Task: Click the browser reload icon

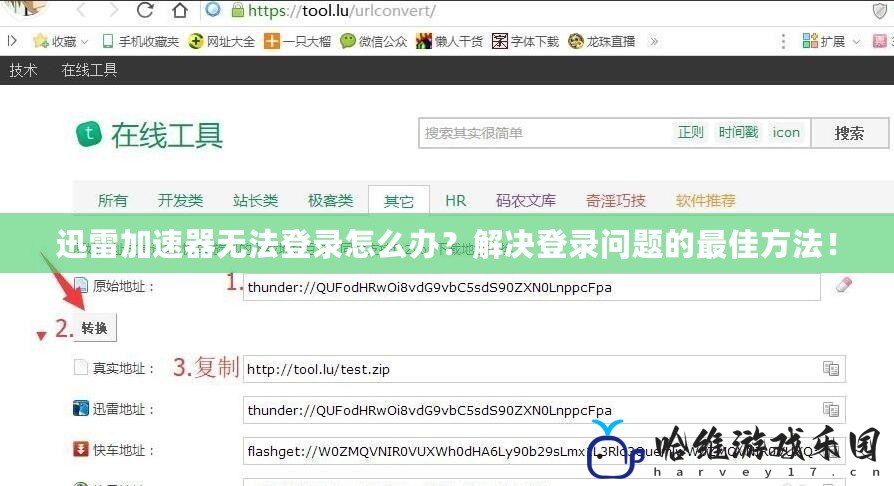Action: coord(145,10)
